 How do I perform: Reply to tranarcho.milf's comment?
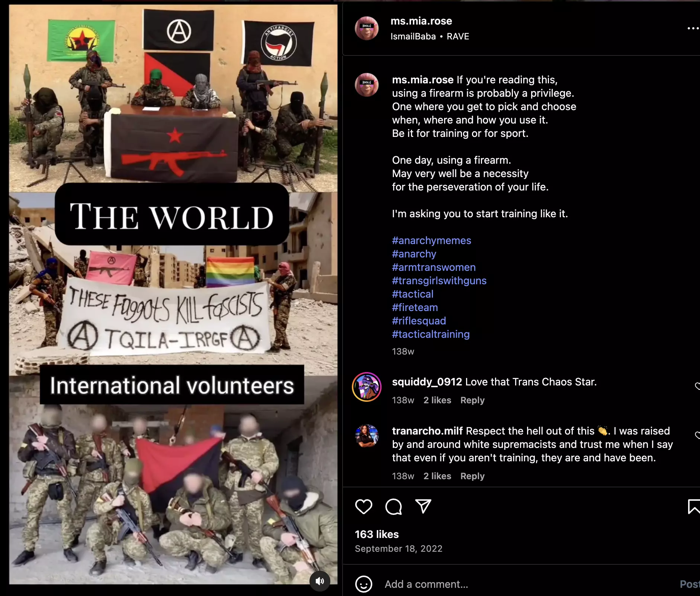click(x=472, y=476)
